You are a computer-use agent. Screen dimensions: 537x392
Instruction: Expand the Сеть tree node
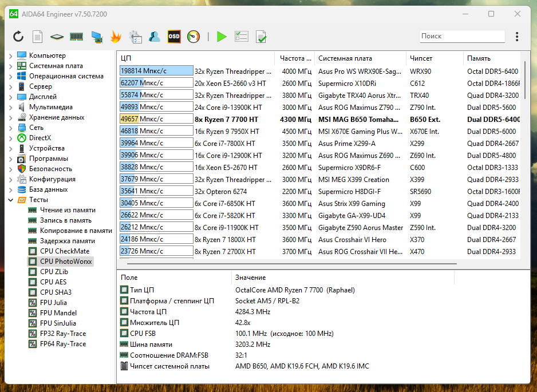point(11,128)
